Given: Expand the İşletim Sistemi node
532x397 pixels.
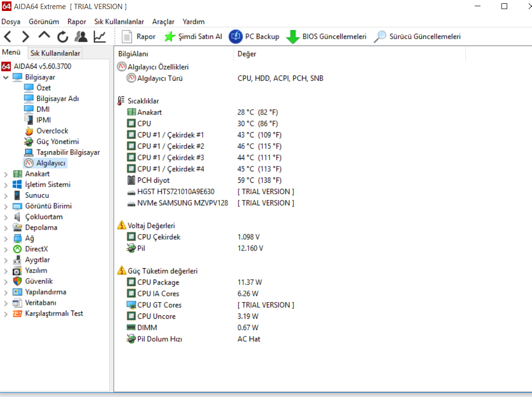Looking at the screenshot, I should pos(6,185).
